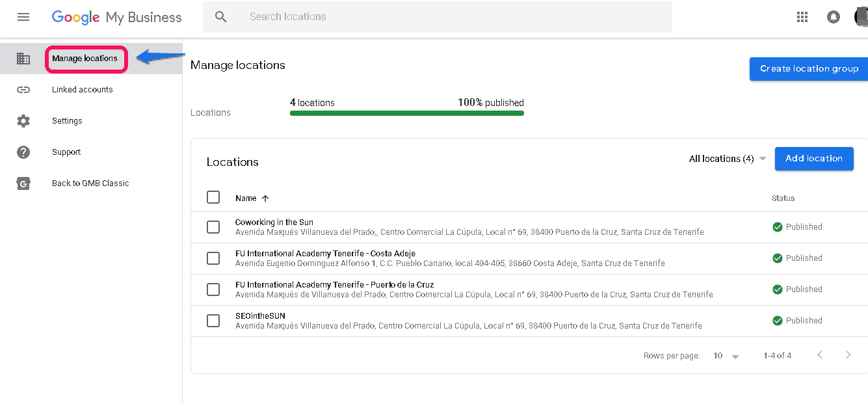This screenshot has height=404, width=868.
Task: Expand the All locations (4) filter
Action: click(728, 159)
